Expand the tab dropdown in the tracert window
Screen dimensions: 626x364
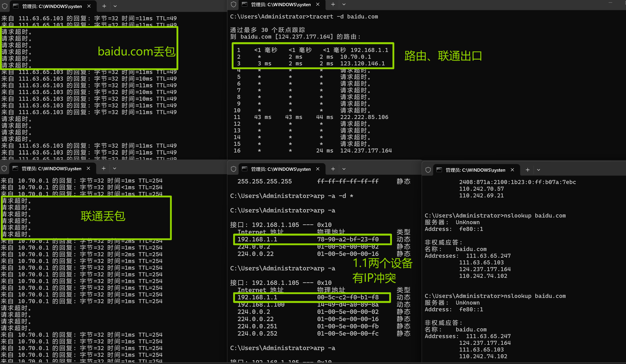[344, 5]
